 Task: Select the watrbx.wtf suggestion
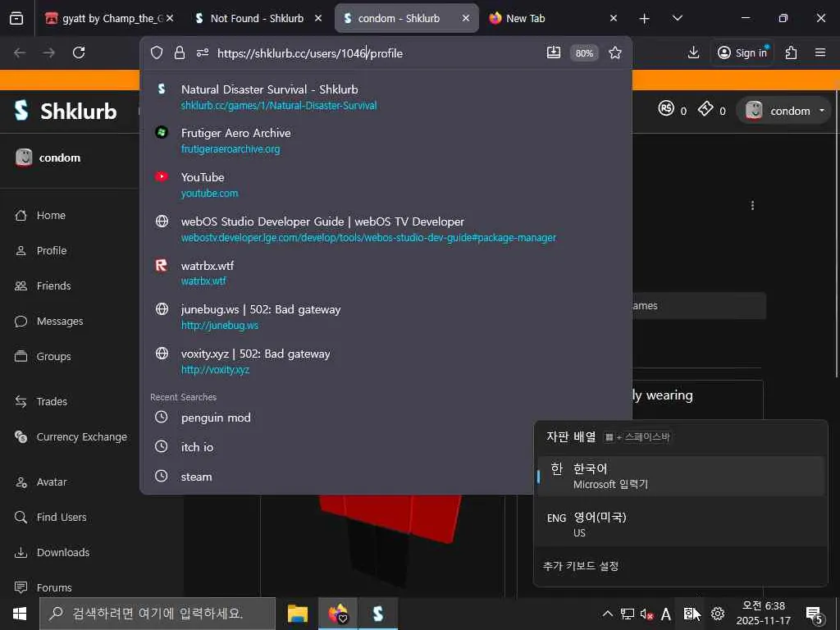pos(386,272)
